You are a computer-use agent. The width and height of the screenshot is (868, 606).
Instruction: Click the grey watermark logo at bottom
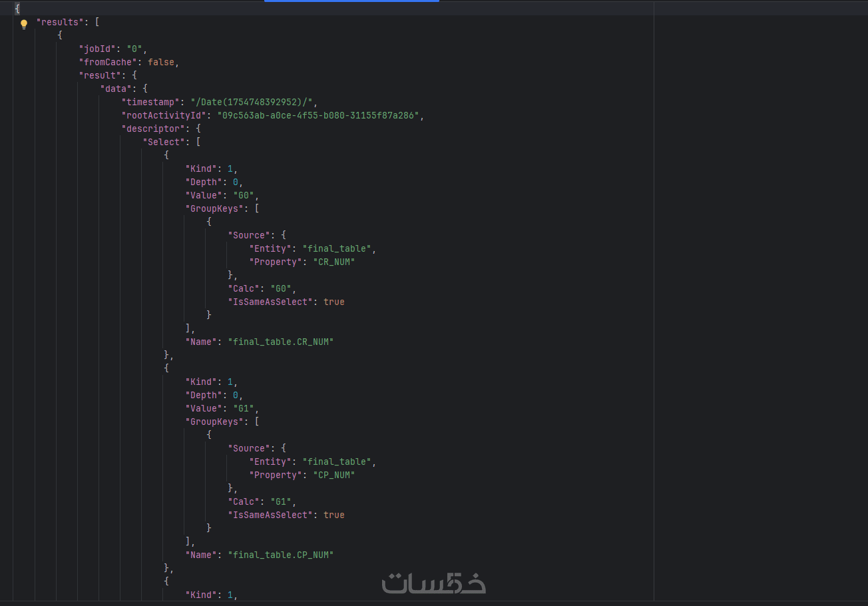click(x=433, y=583)
